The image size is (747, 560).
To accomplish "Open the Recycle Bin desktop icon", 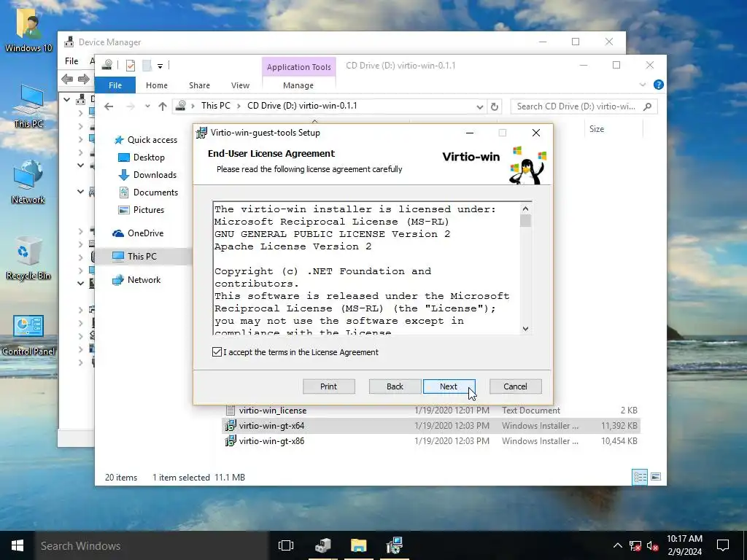I will 28,258.
